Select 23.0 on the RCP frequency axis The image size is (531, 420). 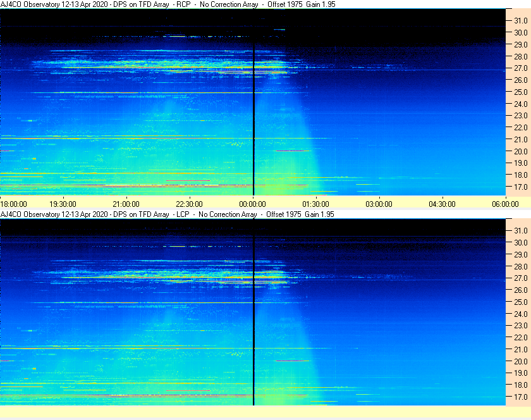tap(521, 116)
